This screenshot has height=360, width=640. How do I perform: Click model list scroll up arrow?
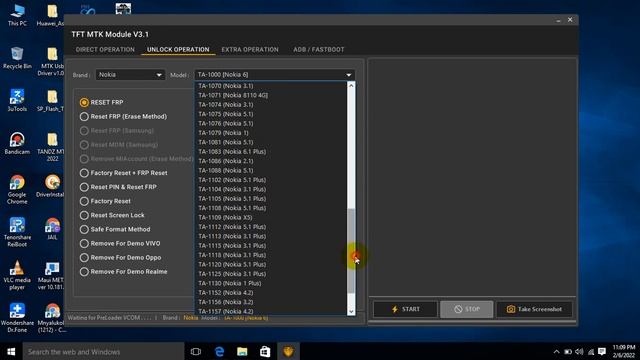pyautogui.click(x=351, y=86)
